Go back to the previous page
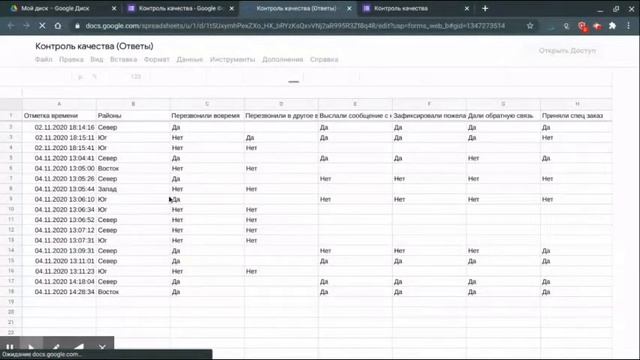 (11, 26)
